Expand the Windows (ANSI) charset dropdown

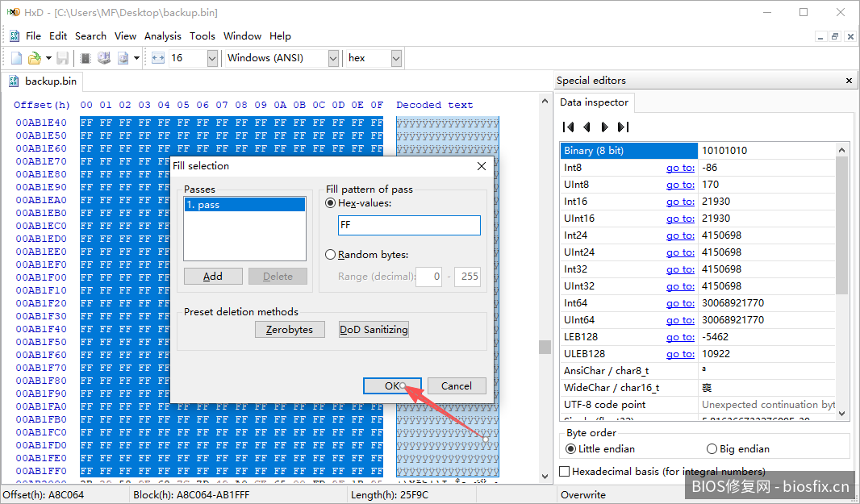333,58
